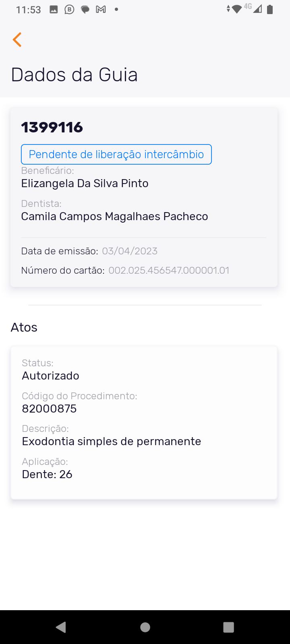
Task: Tap the Gmail notification icon
Action: pyautogui.click(x=101, y=9)
